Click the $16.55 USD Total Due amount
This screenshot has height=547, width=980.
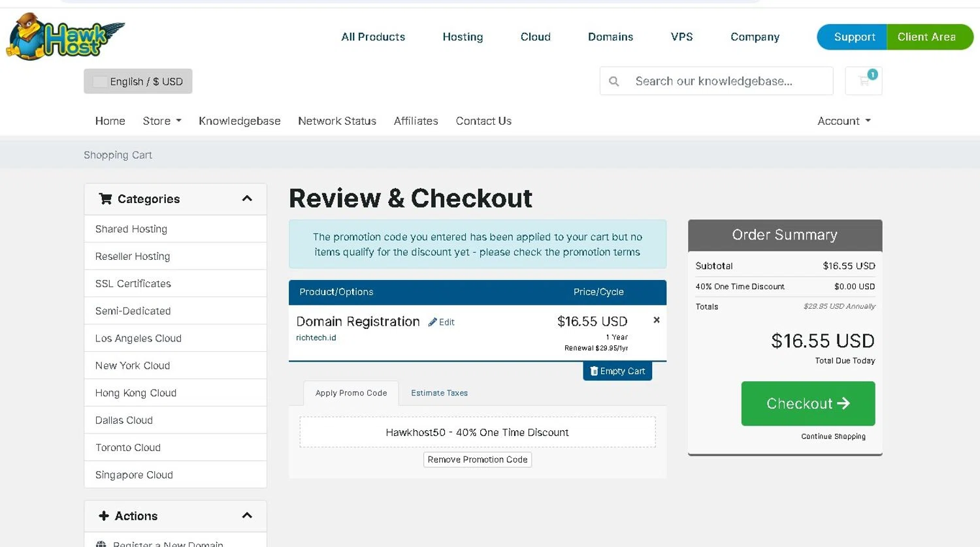(x=823, y=341)
